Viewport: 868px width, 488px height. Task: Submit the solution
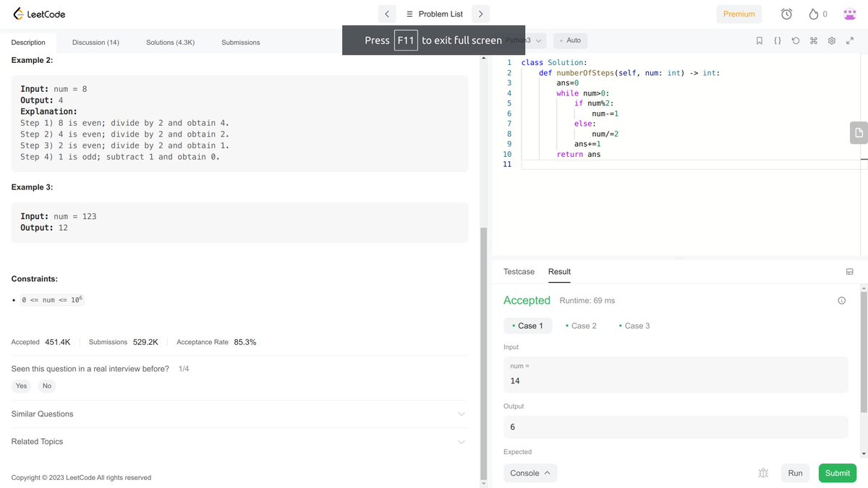(x=837, y=473)
